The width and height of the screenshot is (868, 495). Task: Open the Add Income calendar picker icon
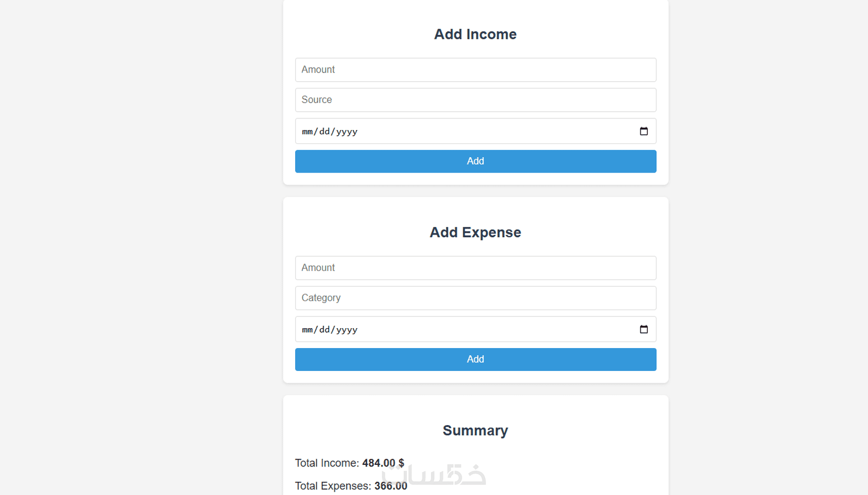(643, 131)
